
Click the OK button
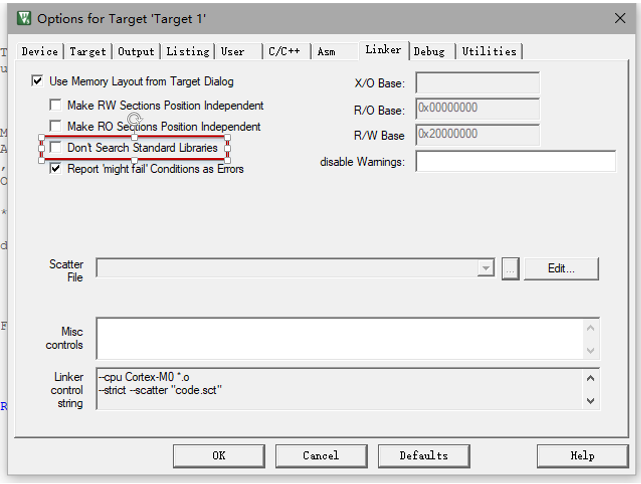click(x=218, y=456)
